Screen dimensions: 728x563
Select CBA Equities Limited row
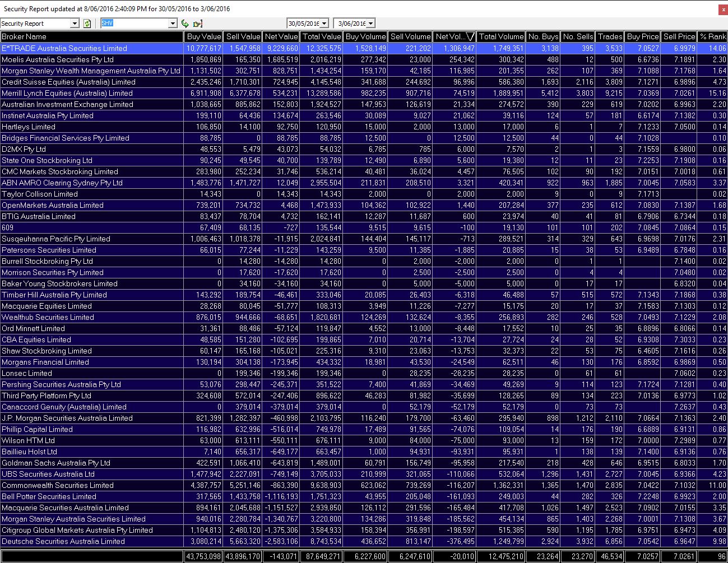364,339
